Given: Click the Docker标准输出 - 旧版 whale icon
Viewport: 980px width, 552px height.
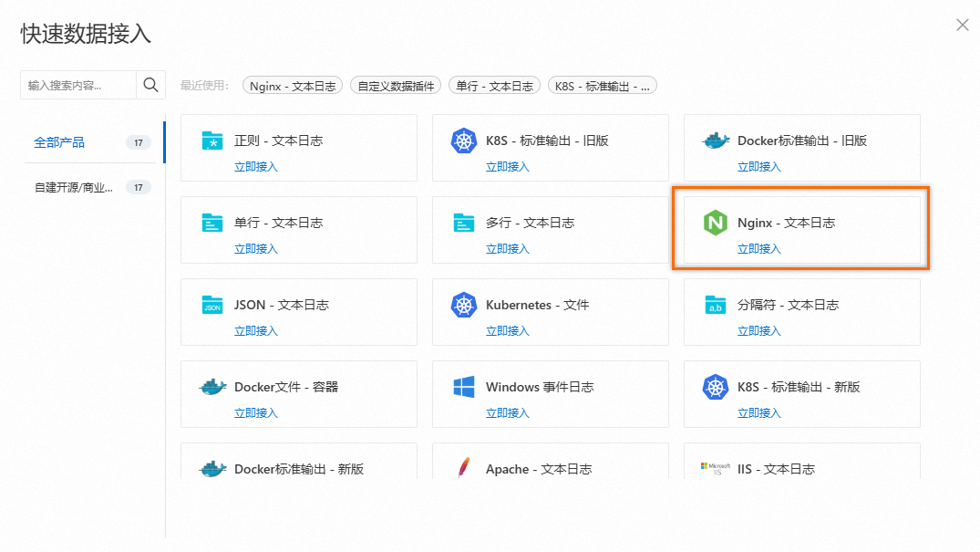Looking at the screenshot, I should pos(716,141).
